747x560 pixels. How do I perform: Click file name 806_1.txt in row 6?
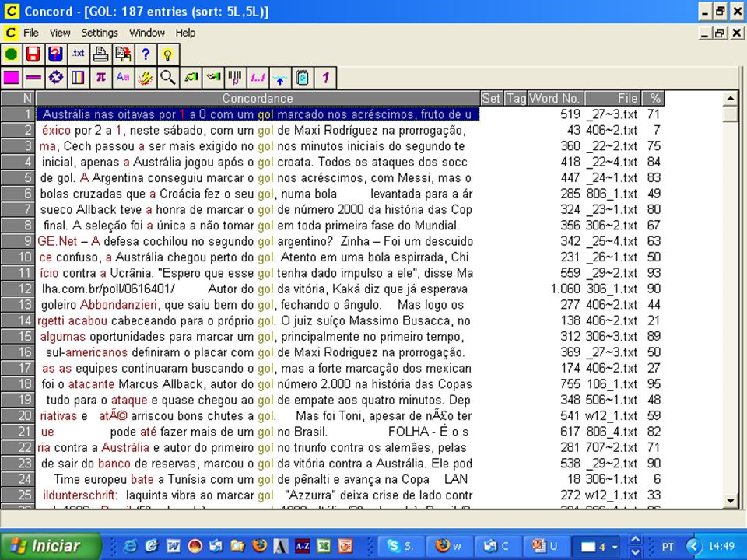[612, 194]
